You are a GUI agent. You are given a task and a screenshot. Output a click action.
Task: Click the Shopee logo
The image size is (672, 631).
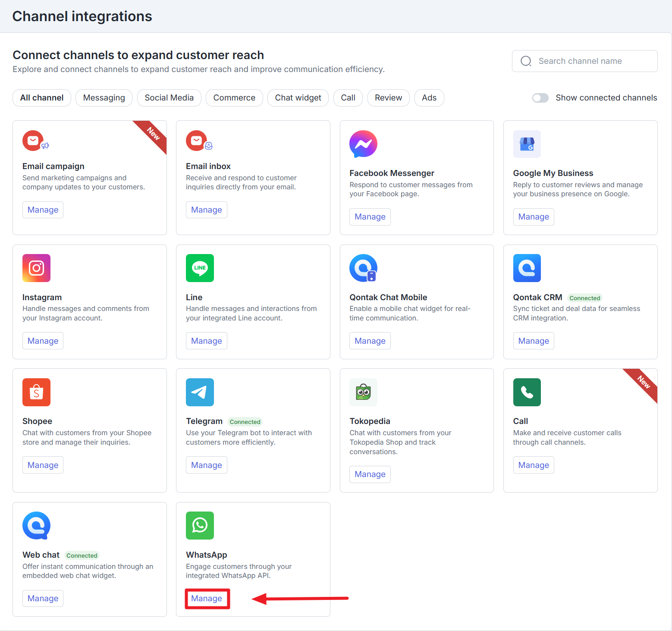(x=36, y=392)
